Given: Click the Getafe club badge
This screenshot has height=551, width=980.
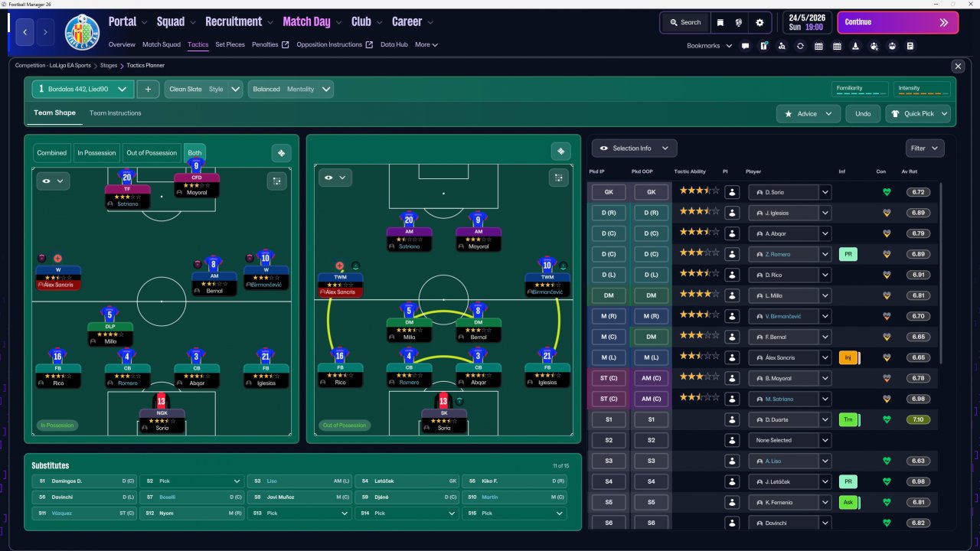Looking at the screenshot, I should click(82, 32).
